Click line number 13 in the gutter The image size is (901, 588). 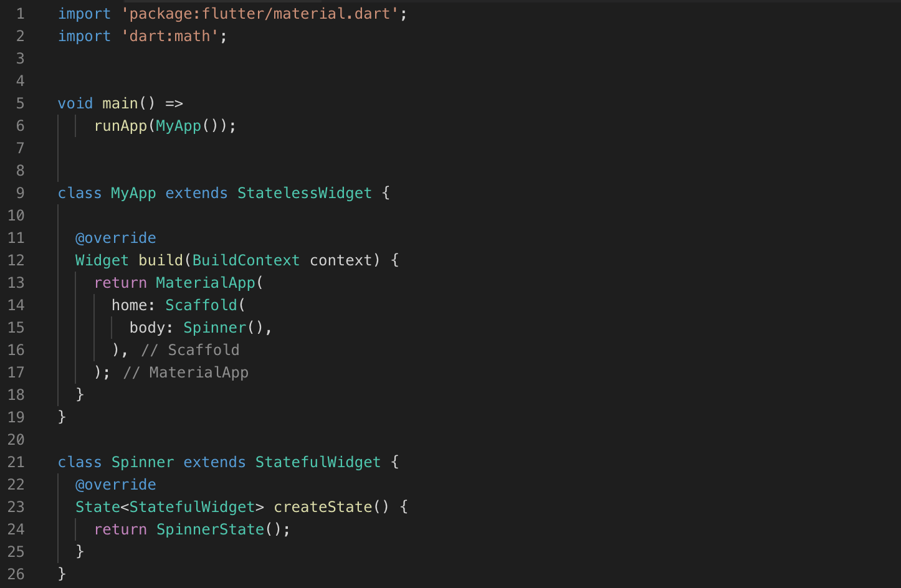click(x=16, y=283)
